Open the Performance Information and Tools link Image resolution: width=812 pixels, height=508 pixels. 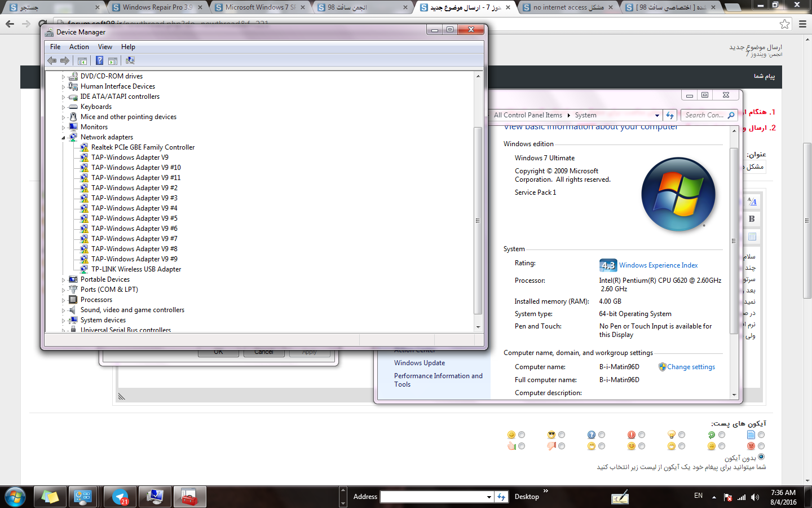[x=438, y=380]
